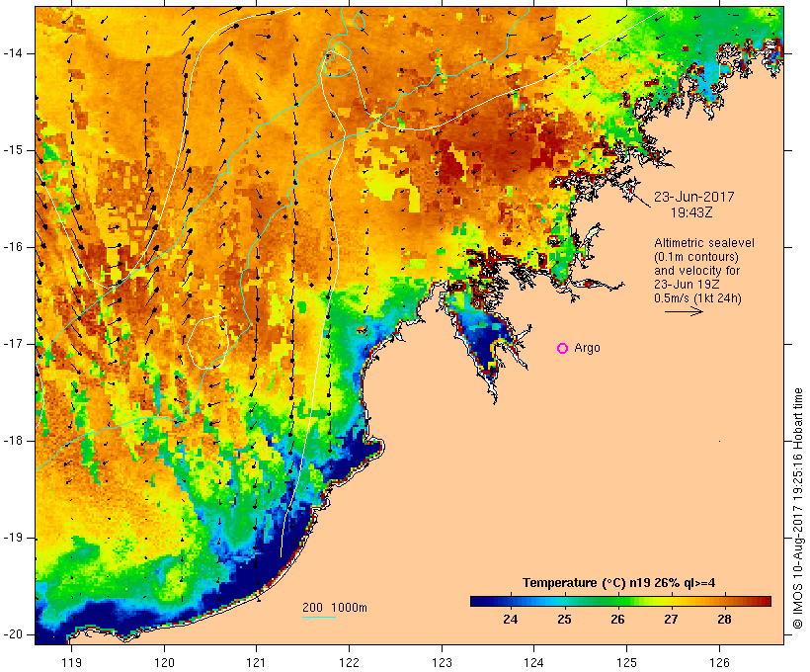Image resolution: width=810 pixels, height=672 pixels.
Task: Click the 122 longitude axis label
Action: point(349,662)
